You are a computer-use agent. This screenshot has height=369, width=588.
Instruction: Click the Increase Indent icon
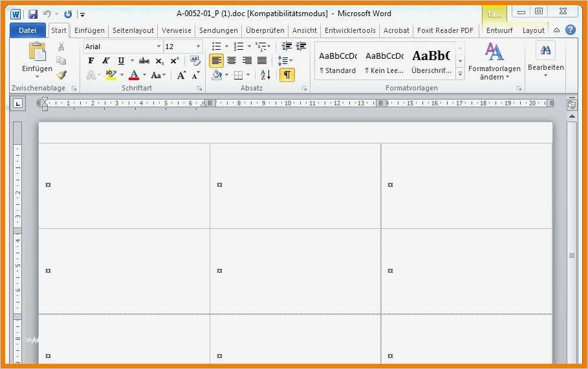(301, 47)
